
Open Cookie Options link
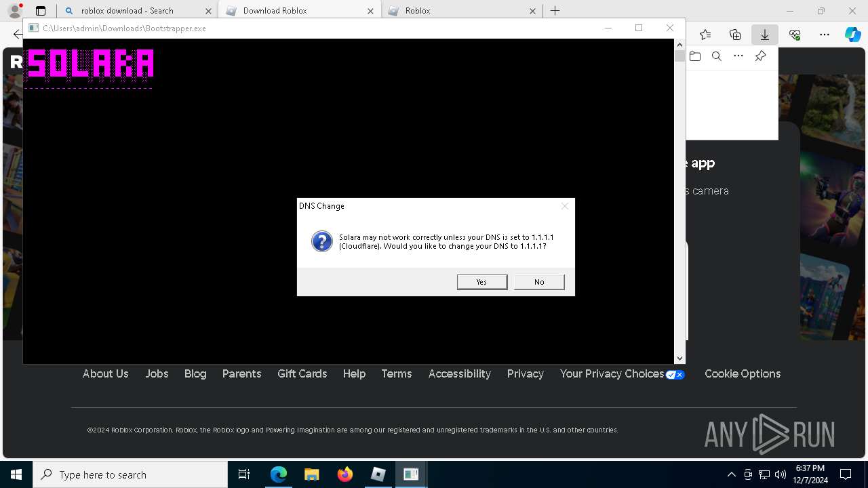point(743,374)
